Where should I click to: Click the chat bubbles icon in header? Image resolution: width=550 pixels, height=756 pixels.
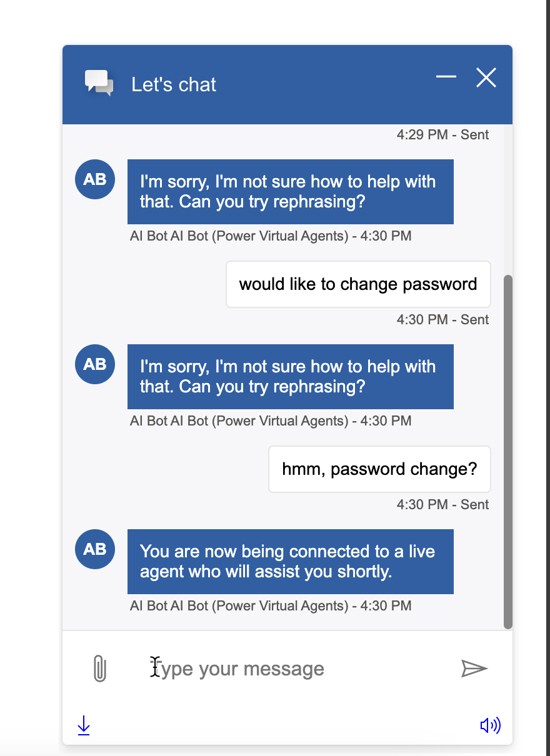point(99,83)
